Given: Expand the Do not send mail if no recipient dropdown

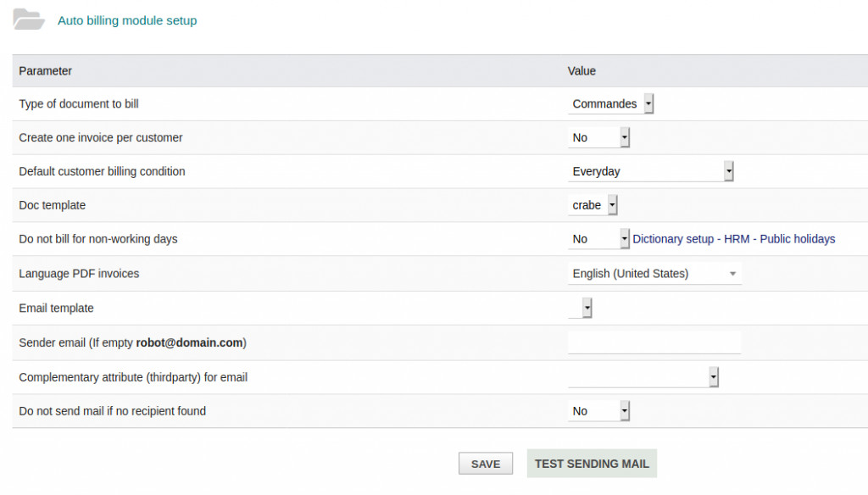Looking at the screenshot, I should (x=598, y=411).
